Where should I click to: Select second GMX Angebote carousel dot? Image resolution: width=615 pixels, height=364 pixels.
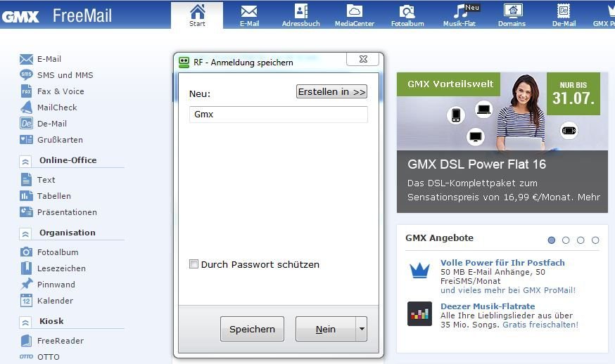(566, 240)
